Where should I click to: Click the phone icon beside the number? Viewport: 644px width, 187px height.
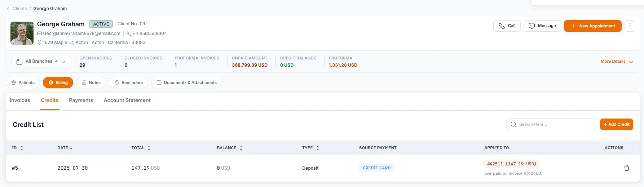(129, 34)
